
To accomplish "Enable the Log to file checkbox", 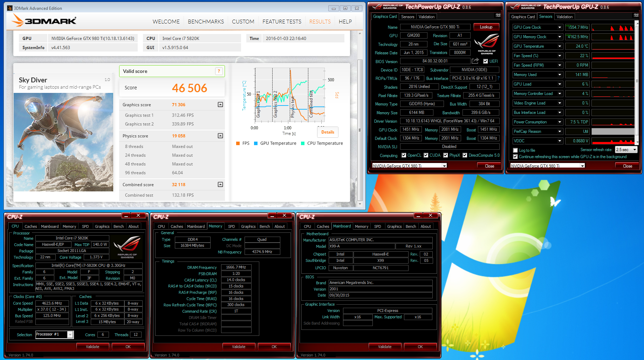I will [x=515, y=150].
